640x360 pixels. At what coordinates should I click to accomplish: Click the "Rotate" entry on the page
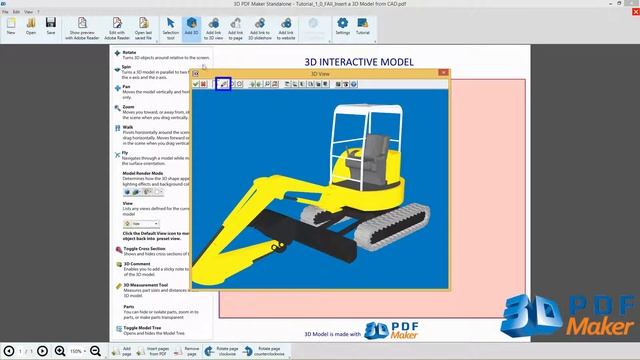click(129, 53)
